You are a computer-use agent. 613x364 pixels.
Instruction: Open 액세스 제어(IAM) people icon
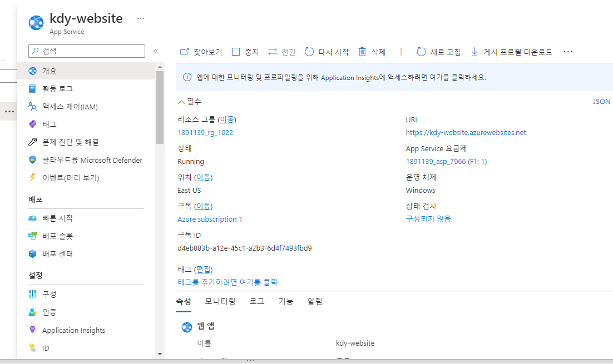32,107
